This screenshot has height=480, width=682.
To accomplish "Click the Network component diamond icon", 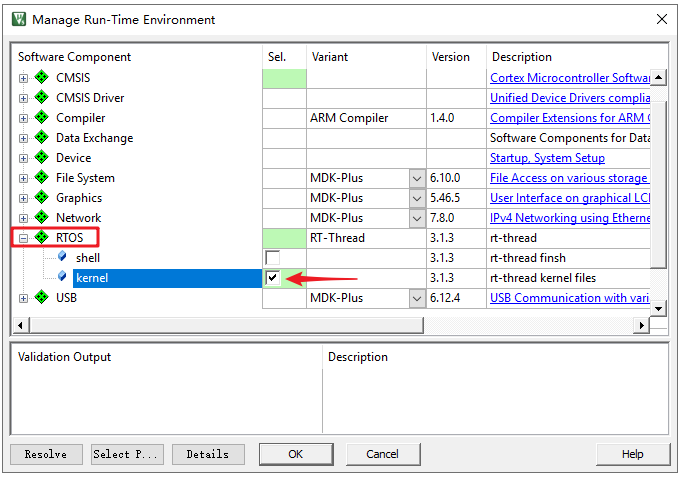I will pyautogui.click(x=42, y=217).
